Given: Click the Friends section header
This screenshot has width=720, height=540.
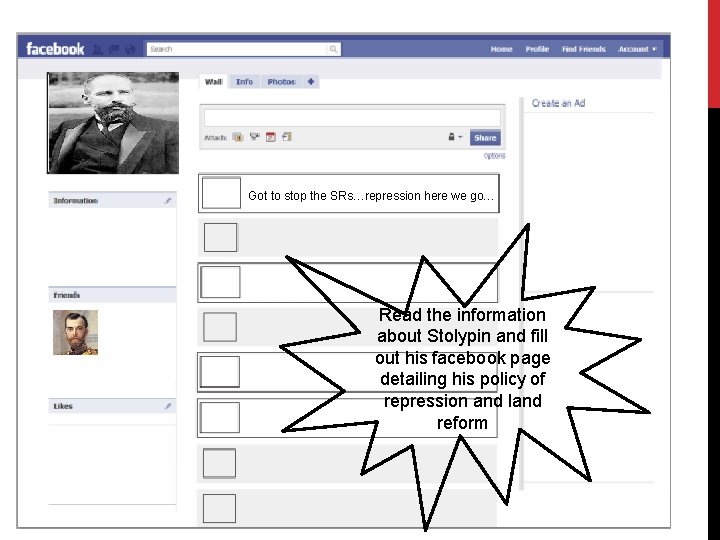Looking at the screenshot, I should coord(112,295).
